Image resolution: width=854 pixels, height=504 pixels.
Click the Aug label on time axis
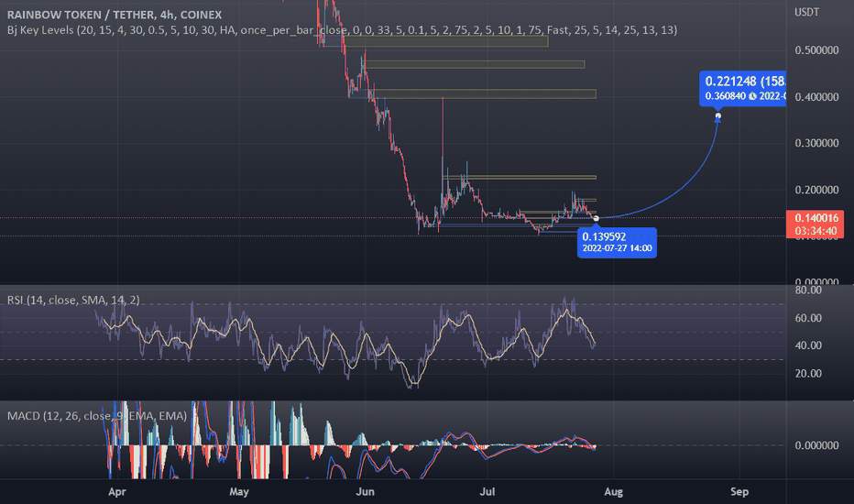point(613,491)
